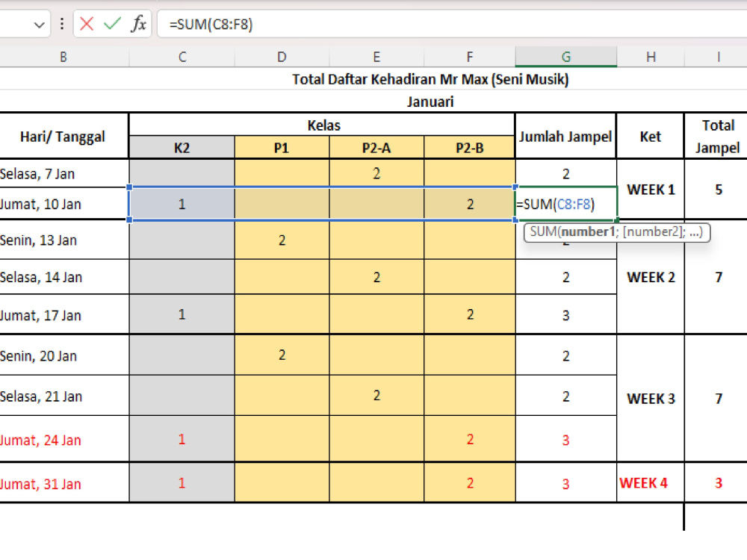747x560 pixels.
Task: Select the red 'WEEK 4' cell
Action: coord(651,483)
